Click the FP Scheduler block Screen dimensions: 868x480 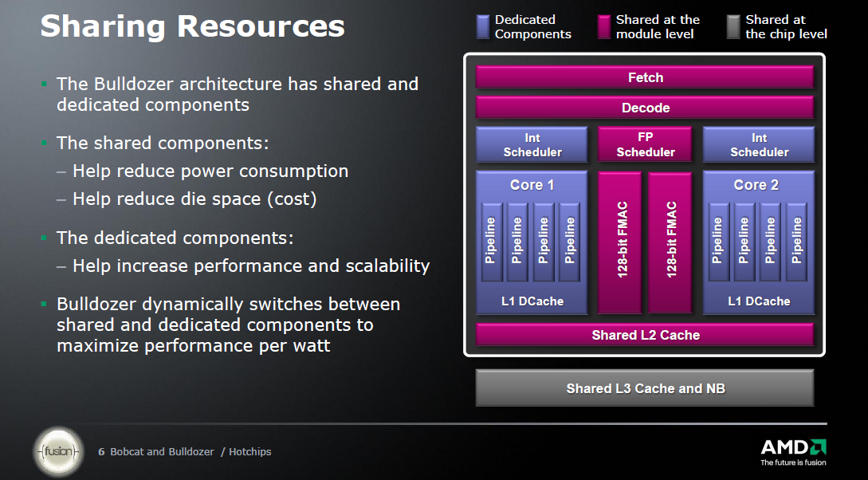(x=645, y=145)
